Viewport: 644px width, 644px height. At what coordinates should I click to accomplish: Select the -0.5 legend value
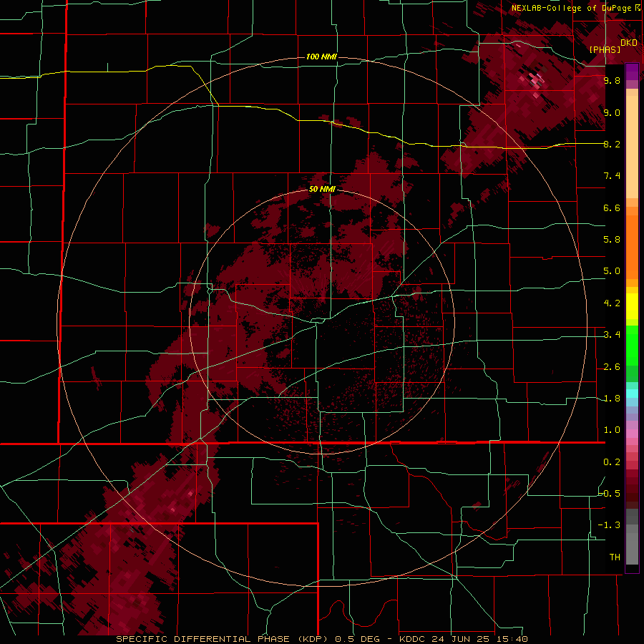[x=610, y=494]
